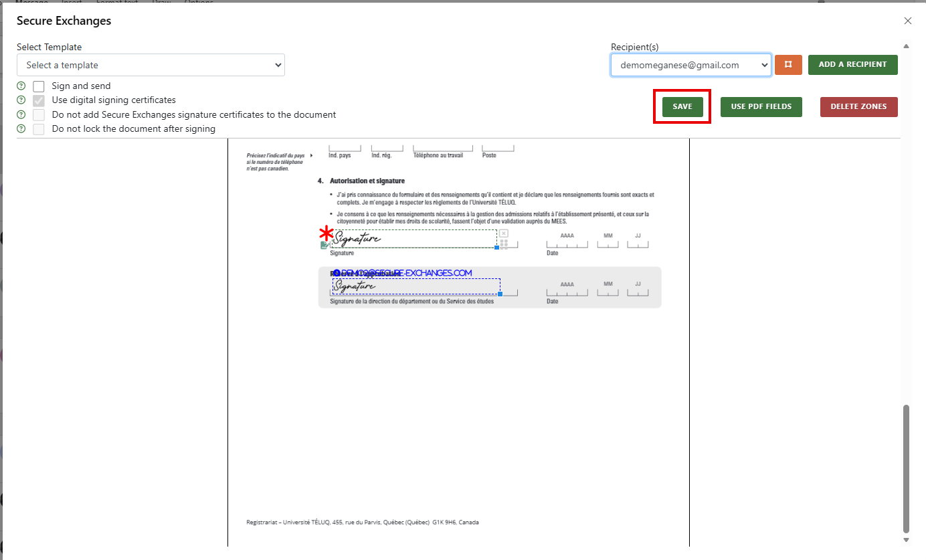The image size is (926, 560).
Task: Open the Recipient(s) dropdown showing demomeganese@gmail.com
Action: (x=691, y=65)
